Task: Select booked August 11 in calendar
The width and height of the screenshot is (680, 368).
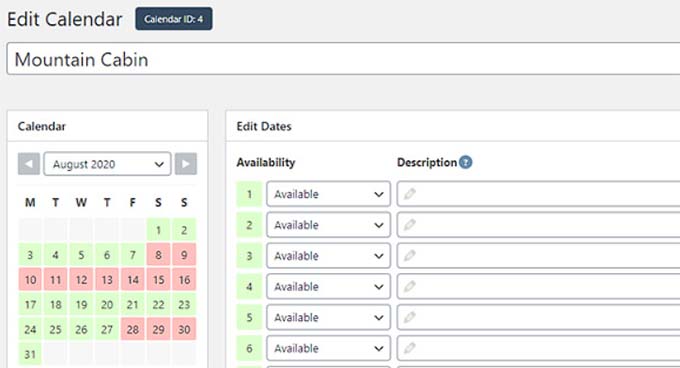Action: point(56,280)
